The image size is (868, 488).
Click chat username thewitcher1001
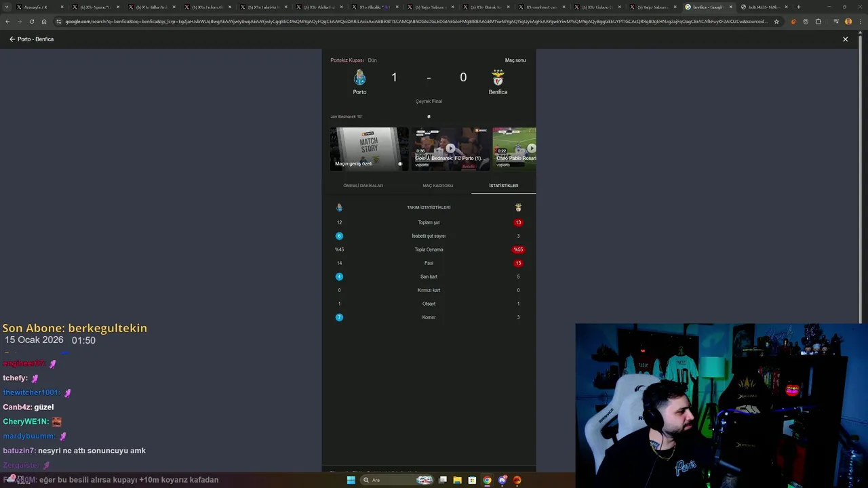[x=31, y=392]
